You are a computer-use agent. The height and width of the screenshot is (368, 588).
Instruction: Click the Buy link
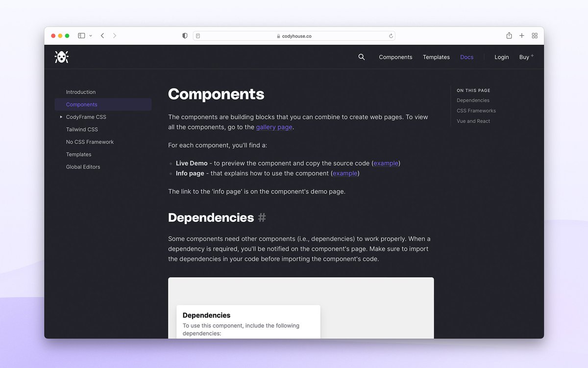pos(526,57)
